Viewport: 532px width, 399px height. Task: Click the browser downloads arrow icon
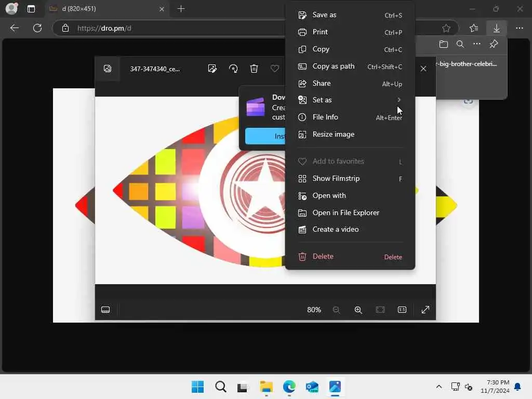point(496,28)
